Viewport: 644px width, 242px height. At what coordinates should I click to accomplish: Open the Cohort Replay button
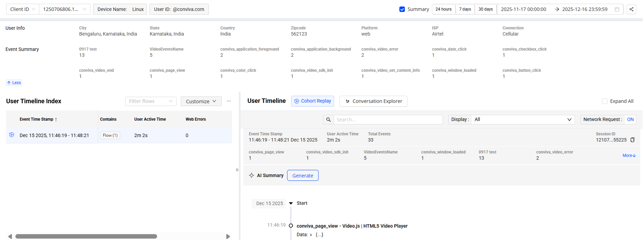click(312, 101)
